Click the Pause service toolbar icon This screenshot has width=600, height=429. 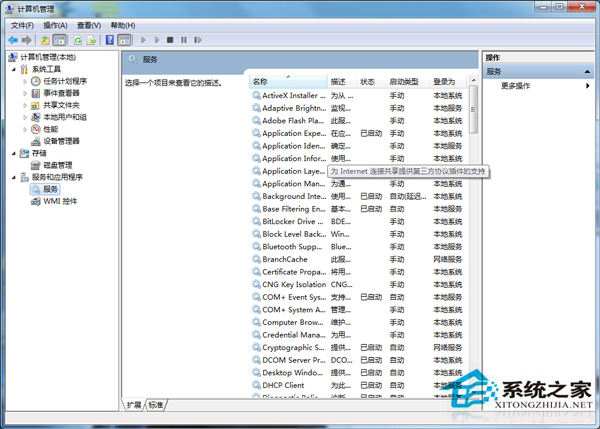pyautogui.click(x=184, y=40)
